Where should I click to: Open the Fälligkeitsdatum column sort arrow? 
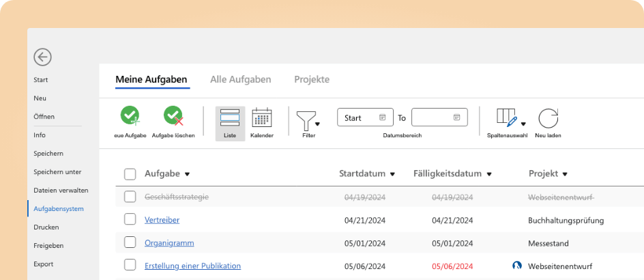pos(488,174)
